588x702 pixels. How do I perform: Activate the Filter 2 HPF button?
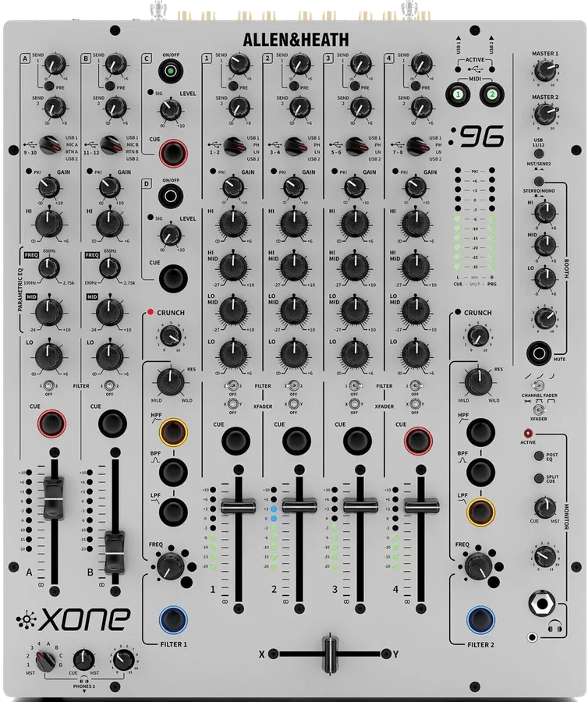(x=480, y=432)
